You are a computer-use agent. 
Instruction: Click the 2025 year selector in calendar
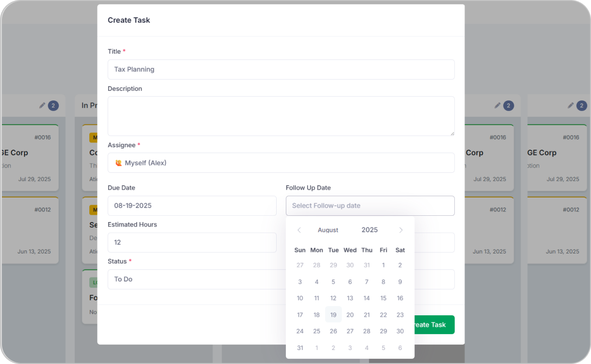click(x=369, y=230)
